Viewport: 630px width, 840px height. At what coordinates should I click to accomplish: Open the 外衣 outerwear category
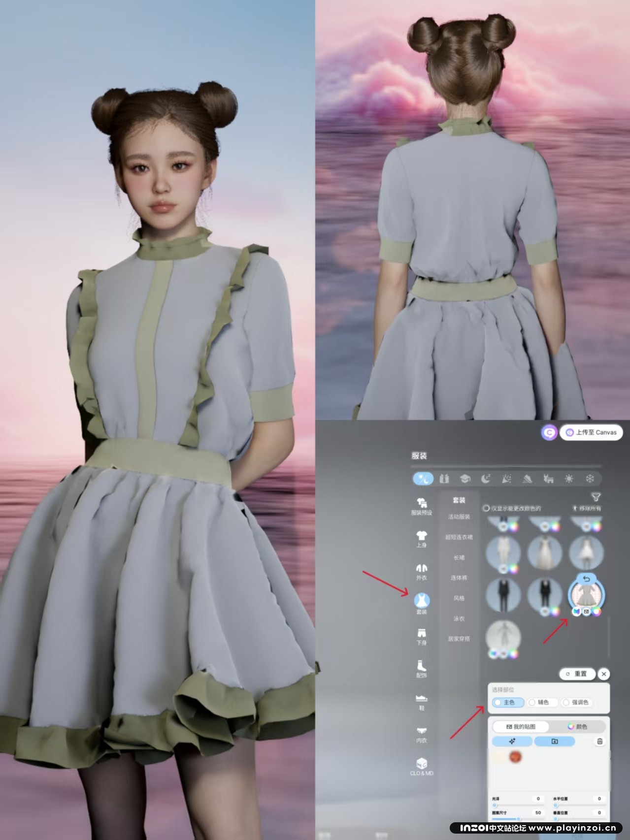[x=422, y=569]
